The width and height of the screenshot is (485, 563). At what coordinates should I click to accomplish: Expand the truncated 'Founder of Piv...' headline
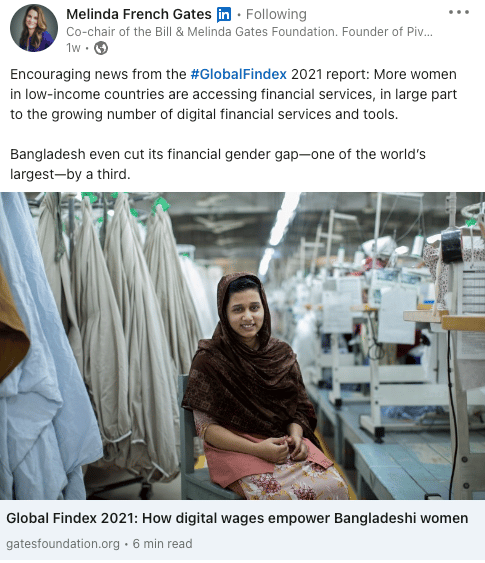[x=387, y=32]
